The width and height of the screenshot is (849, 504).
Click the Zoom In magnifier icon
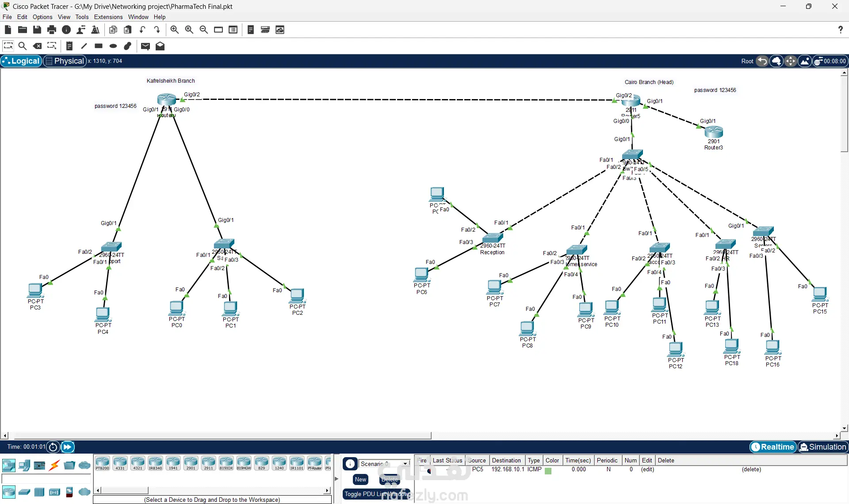(x=174, y=30)
